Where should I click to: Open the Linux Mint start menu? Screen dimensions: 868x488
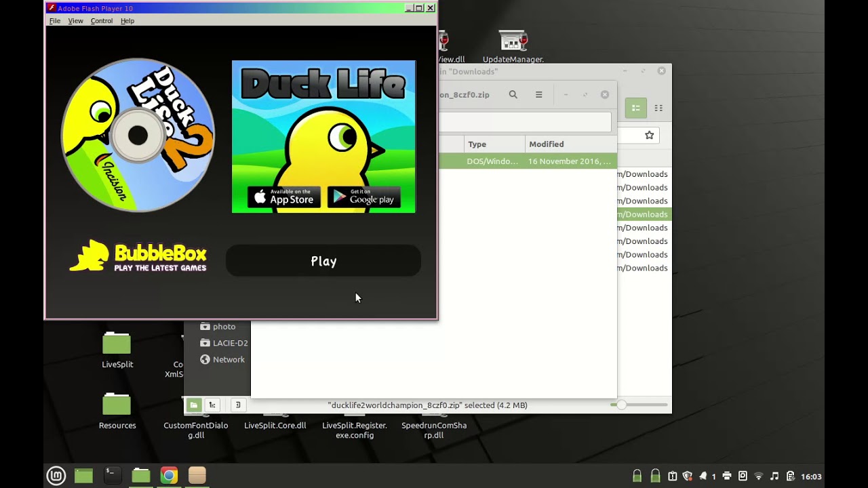[x=56, y=476]
